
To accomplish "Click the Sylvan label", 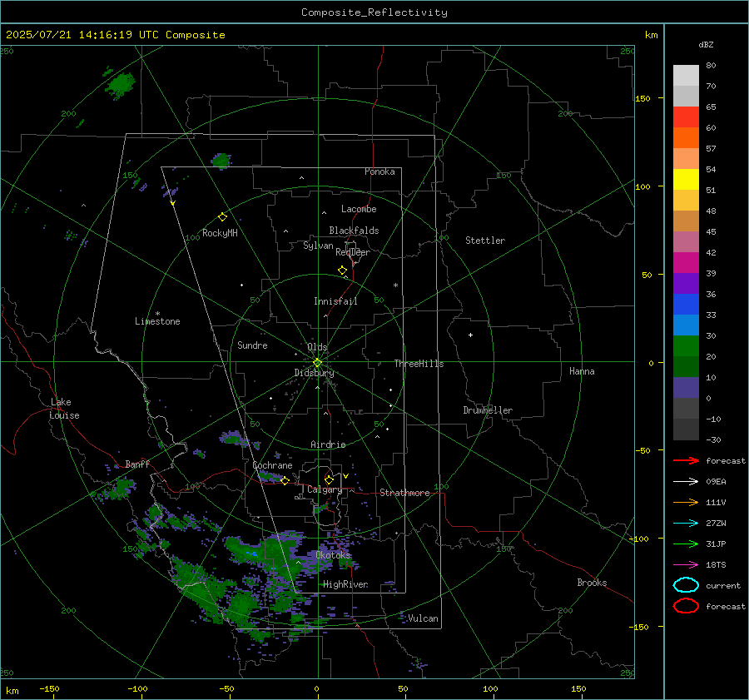I will click(318, 246).
